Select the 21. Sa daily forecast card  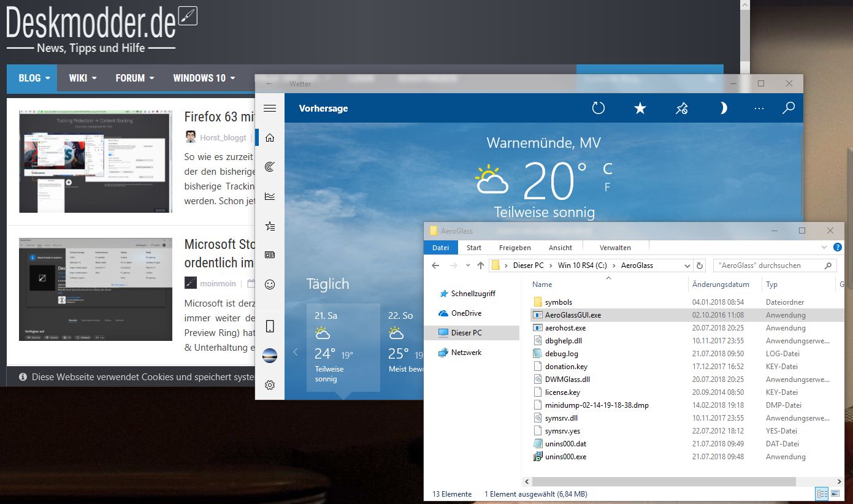click(343, 348)
